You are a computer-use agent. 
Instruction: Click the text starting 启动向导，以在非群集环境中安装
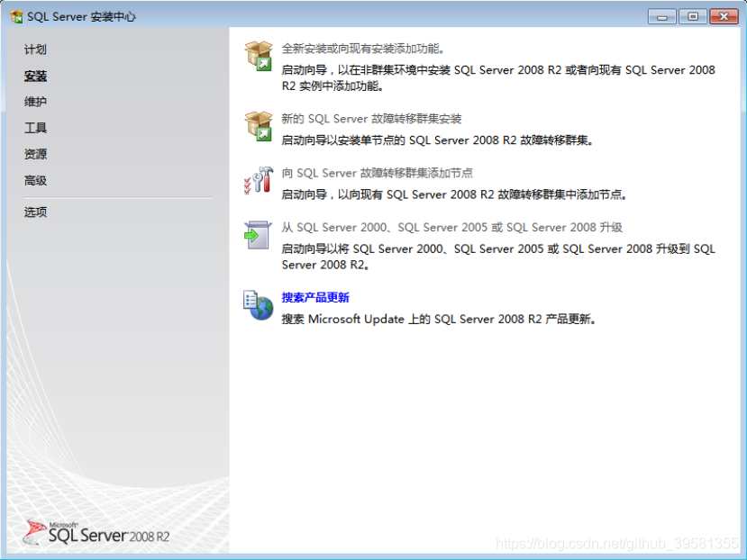[498, 77]
